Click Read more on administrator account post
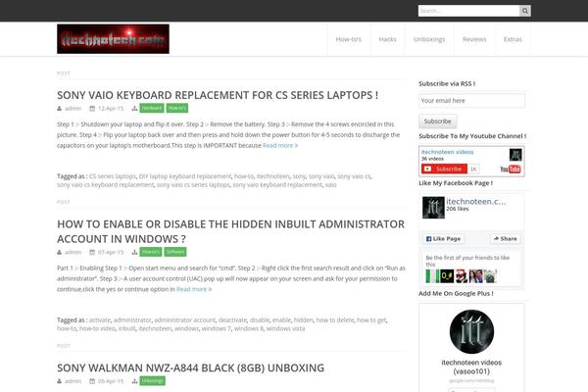The width and height of the screenshot is (588, 392). pos(194,289)
